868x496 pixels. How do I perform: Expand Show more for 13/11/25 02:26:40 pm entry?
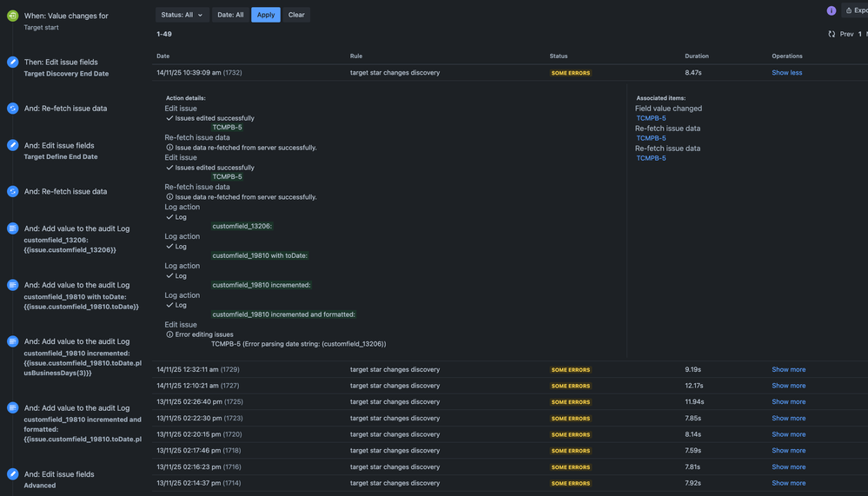788,402
